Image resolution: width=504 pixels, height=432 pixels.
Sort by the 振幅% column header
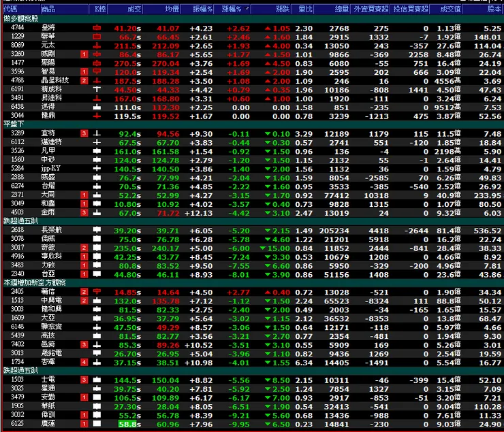(197, 10)
